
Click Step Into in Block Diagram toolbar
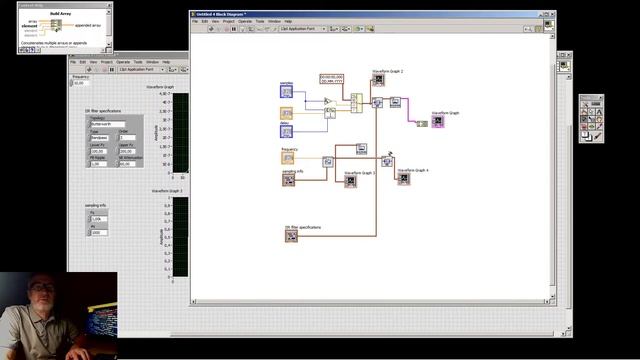[259, 29]
